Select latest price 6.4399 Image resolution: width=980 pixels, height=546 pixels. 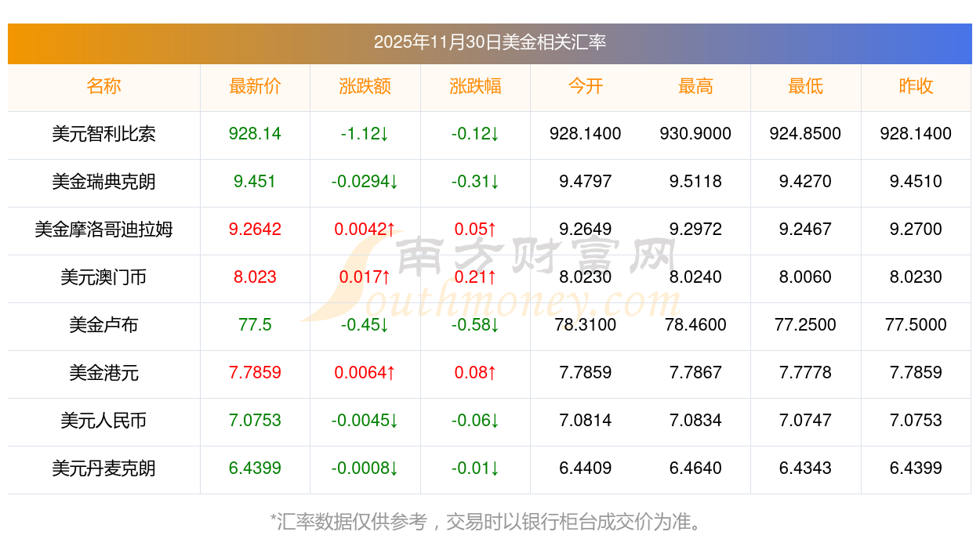pyautogui.click(x=255, y=468)
